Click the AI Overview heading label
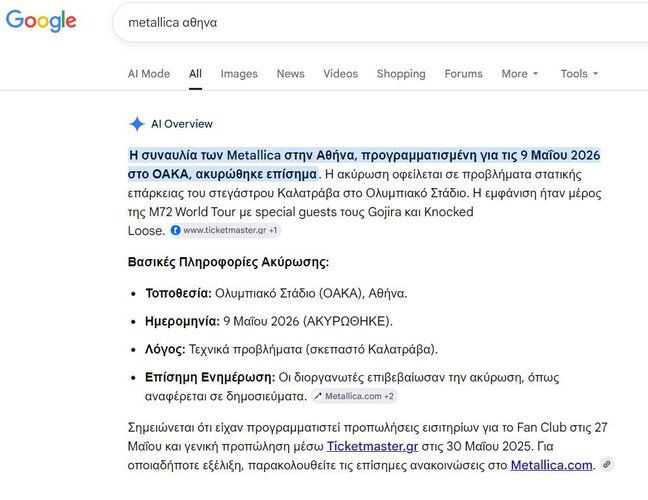The height and width of the screenshot is (500, 648). coord(181,124)
